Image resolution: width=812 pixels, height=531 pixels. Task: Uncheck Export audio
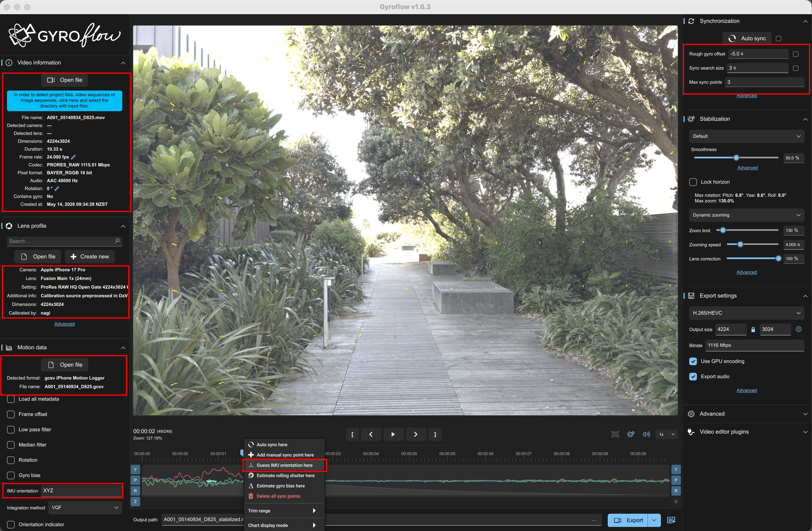click(x=693, y=377)
